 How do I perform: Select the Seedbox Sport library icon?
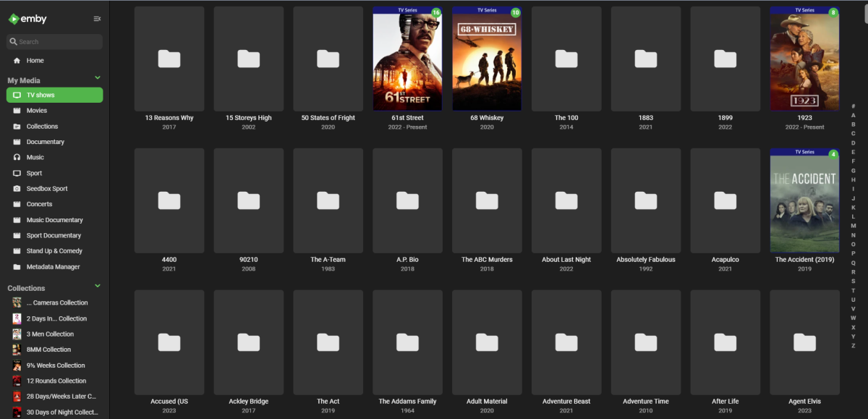(x=16, y=188)
